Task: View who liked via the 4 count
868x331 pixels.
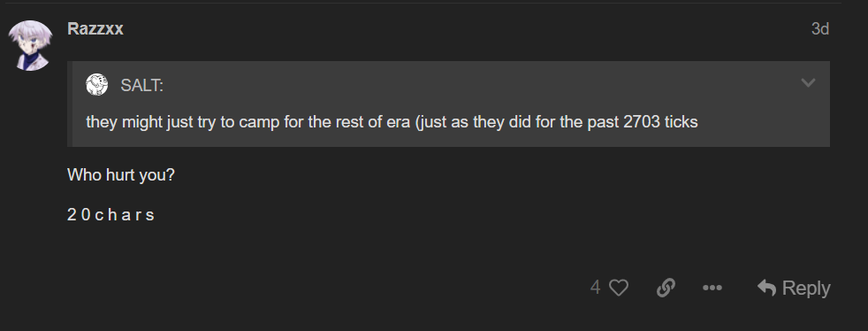Action: [595, 288]
